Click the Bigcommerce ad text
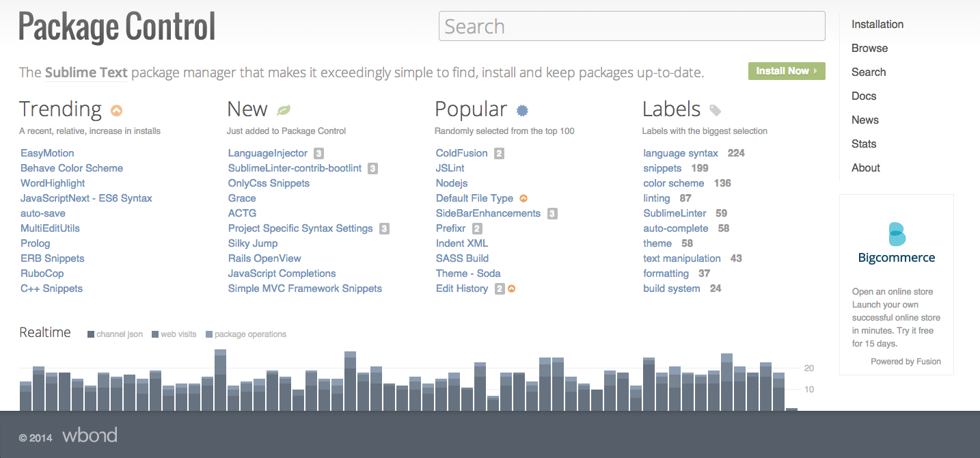Image resolution: width=980 pixels, height=458 pixels. click(896, 318)
